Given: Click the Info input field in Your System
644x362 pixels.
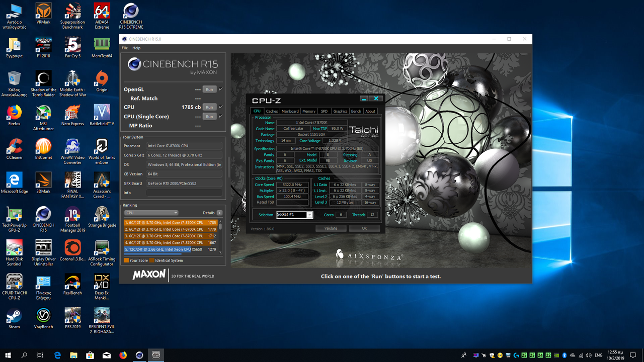Looking at the screenshot, I should pyautogui.click(x=185, y=193).
